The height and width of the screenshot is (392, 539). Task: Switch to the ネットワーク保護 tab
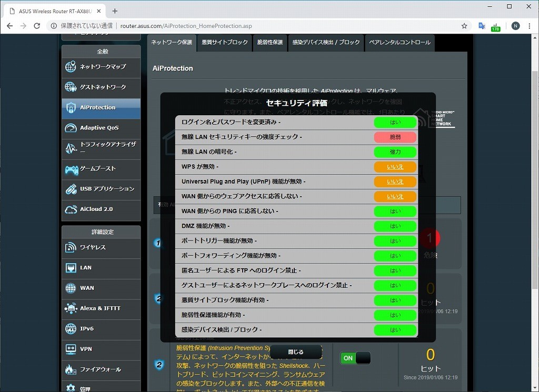pos(172,43)
